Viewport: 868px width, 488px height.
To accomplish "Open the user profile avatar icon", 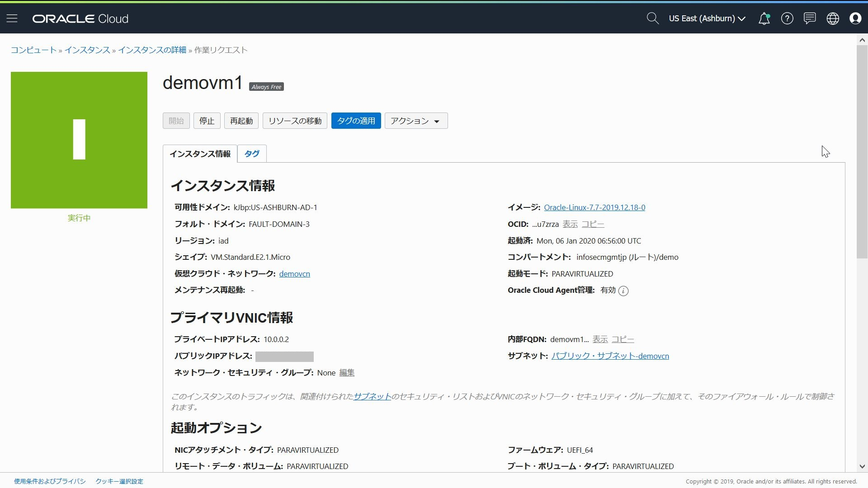I will tap(855, 19).
